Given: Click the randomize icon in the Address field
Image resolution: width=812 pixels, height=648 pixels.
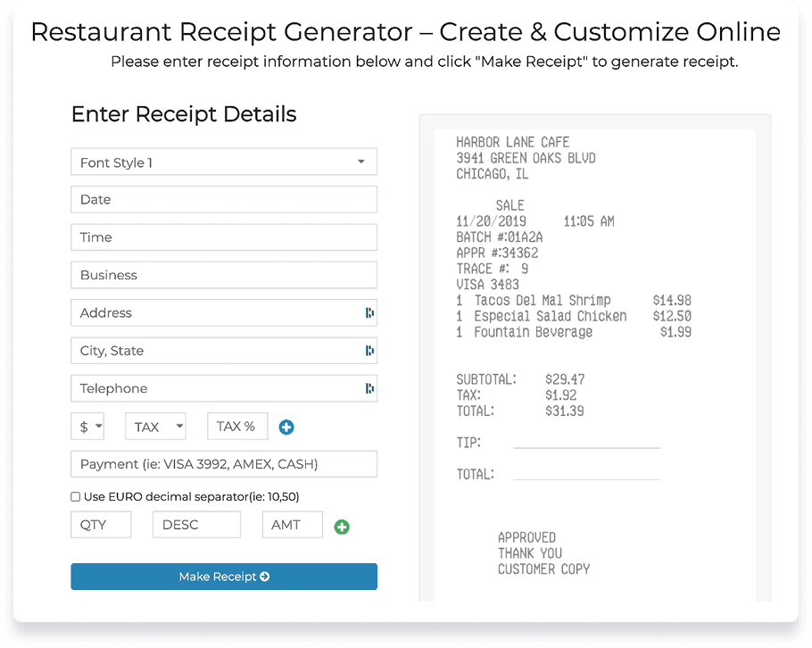Looking at the screenshot, I should click(369, 312).
